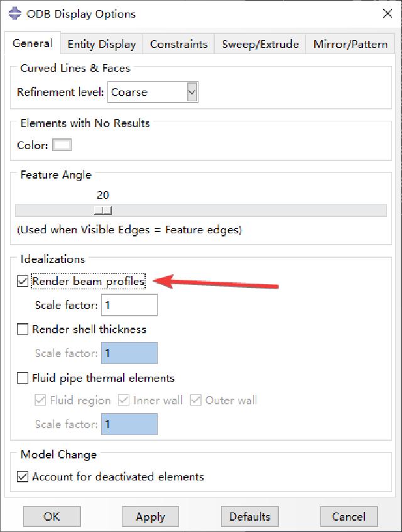The width and height of the screenshot is (402, 532).
Task: Expand the Refinement level dropdown arrow
Action: tap(192, 92)
